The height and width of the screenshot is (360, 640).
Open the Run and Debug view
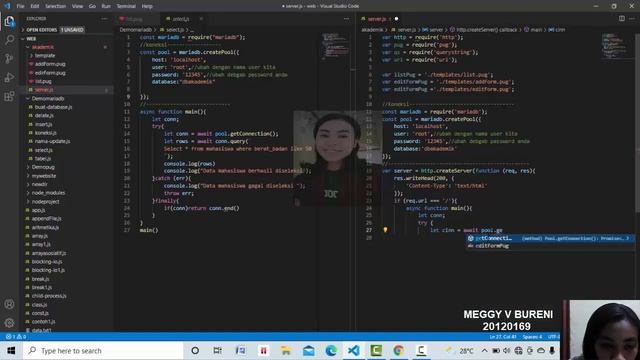[9, 77]
